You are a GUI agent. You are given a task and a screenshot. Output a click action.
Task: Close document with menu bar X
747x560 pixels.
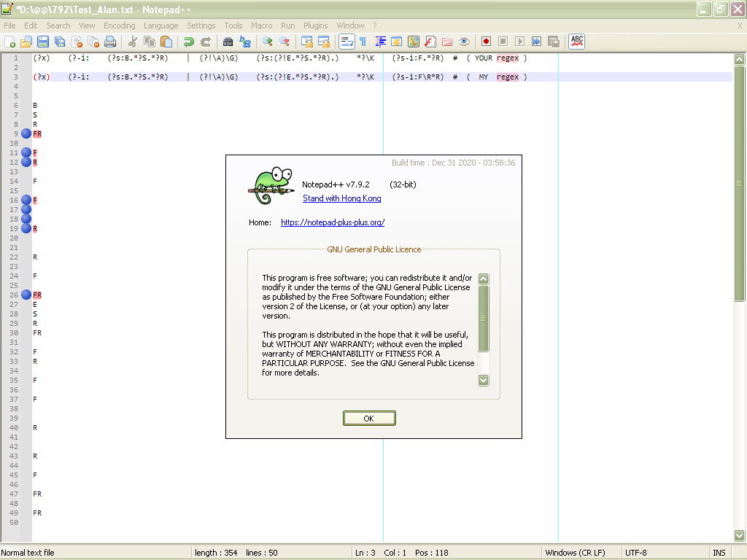740,26
